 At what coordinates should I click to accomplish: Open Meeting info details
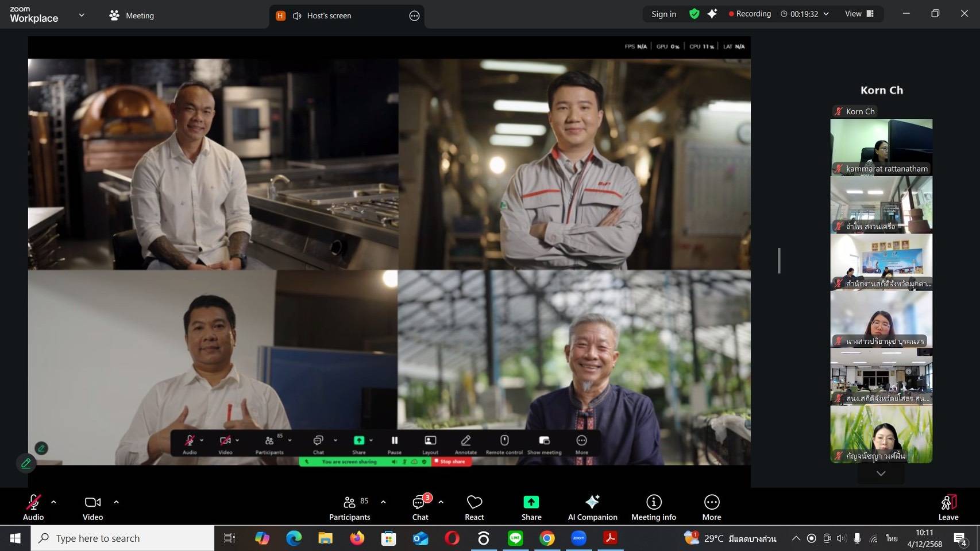(653, 507)
